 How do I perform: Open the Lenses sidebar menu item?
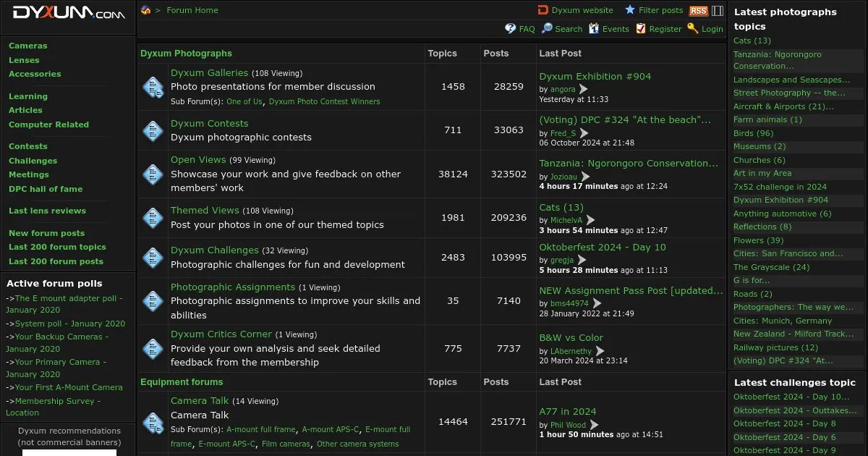[x=24, y=60]
